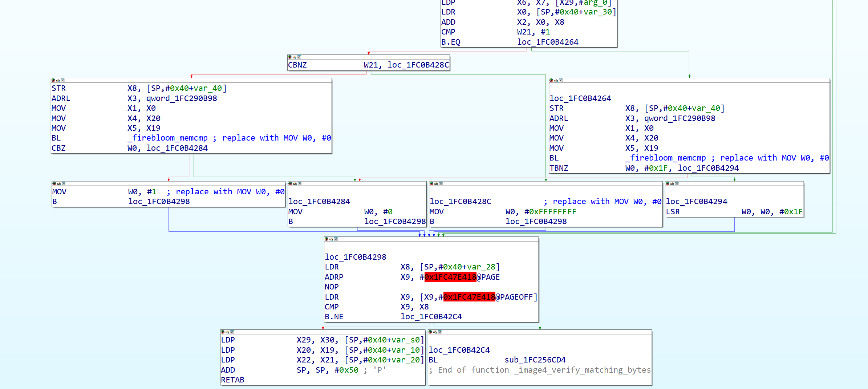Viewport: 868px width, 389px height.
Task: Click _firebloom_memcmp in the left STR block
Action: [167, 138]
